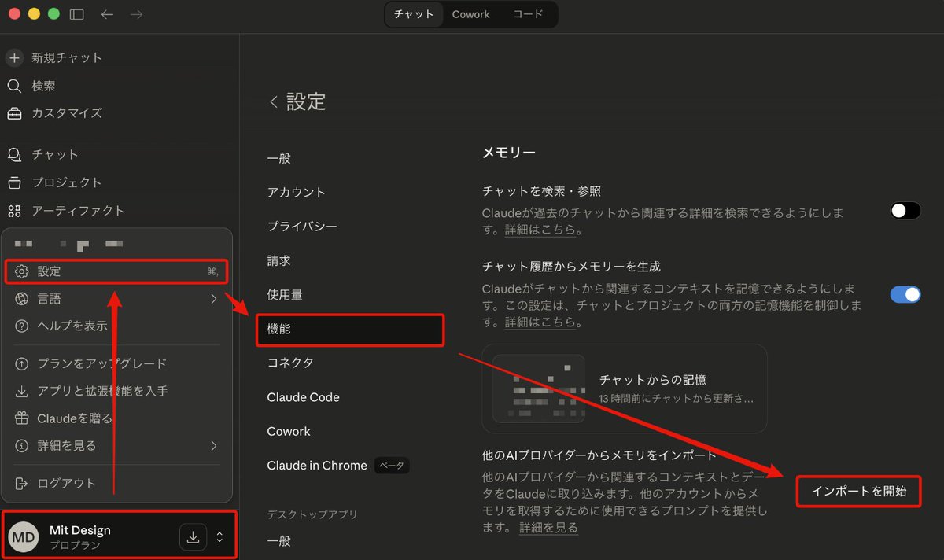This screenshot has height=560, width=944.
Task: Expand the 言語 submenu arrow
Action: click(x=214, y=299)
